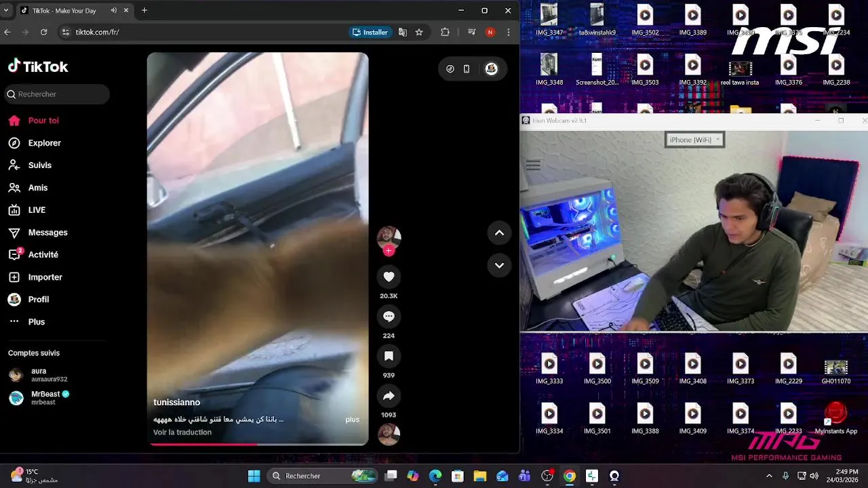Viewport: 868px width, 488px height.
Task: Open the Chrome extensions puzzle icon
Action: 445,32
